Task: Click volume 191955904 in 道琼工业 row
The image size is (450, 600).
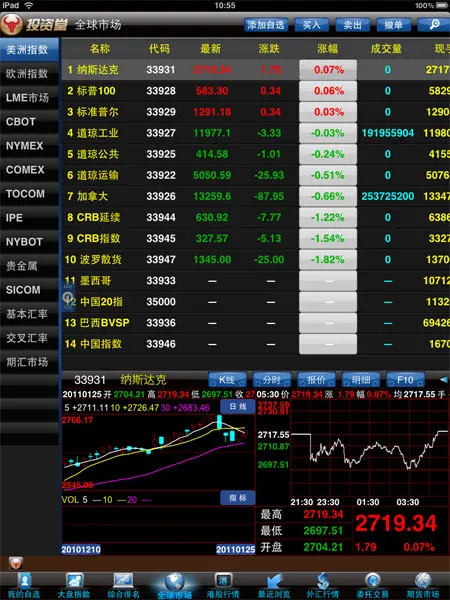Action: point(388,133)
